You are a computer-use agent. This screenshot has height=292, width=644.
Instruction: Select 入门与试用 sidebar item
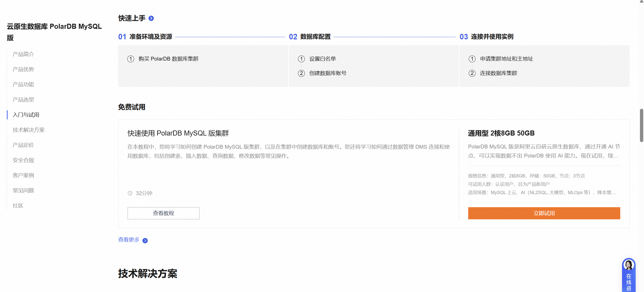point(26,115)
